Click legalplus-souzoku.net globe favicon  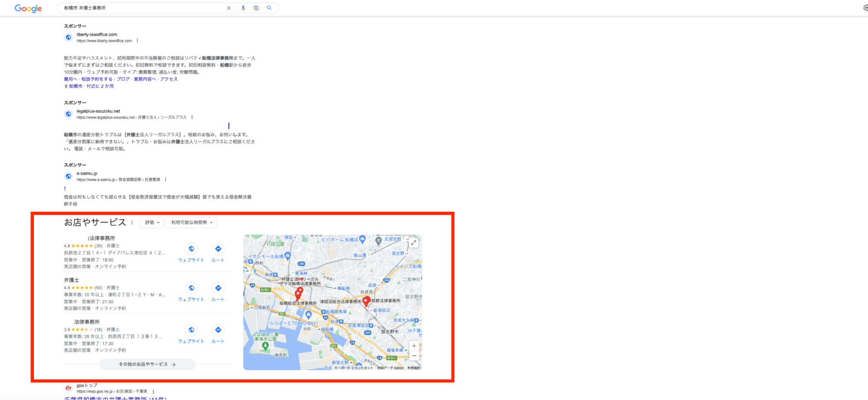tap(68, 114)
